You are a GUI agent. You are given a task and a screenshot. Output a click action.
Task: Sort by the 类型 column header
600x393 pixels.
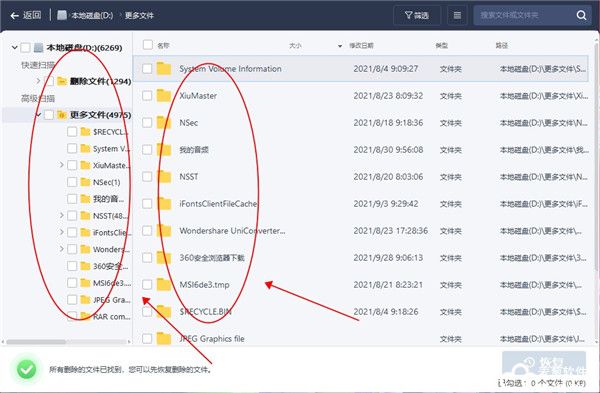click(x=442, y=46)
